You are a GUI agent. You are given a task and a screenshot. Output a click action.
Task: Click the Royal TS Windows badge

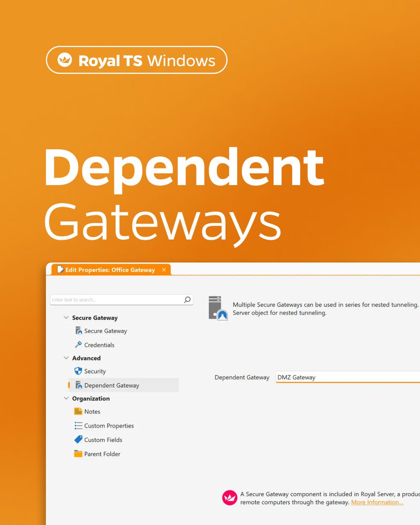136,60
